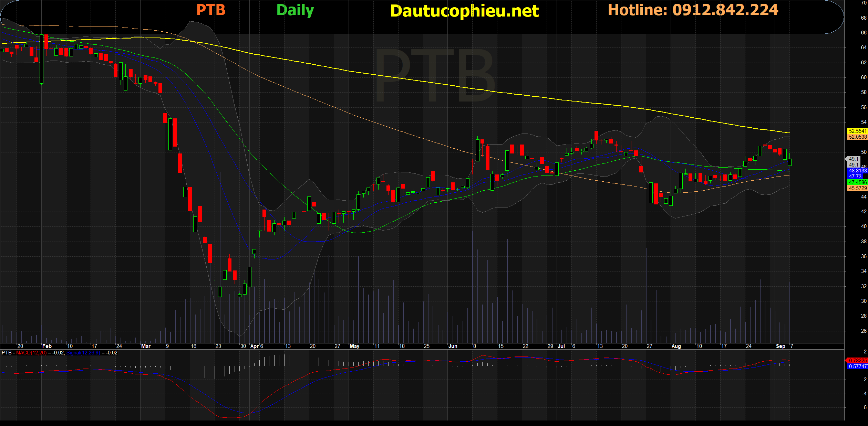This screenshot has height=426, width=868.
Task: Select the yellow 52.5541 price tag
Action: 857,131
